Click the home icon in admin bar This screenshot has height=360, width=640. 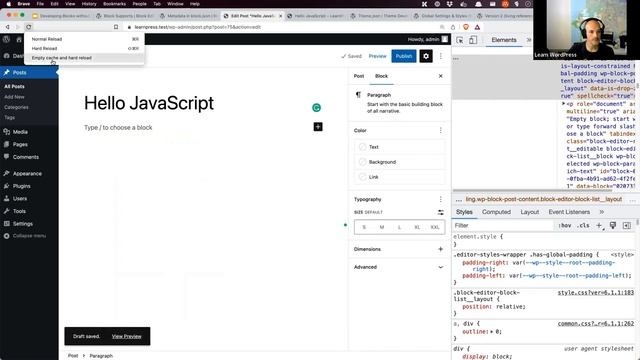19,39
